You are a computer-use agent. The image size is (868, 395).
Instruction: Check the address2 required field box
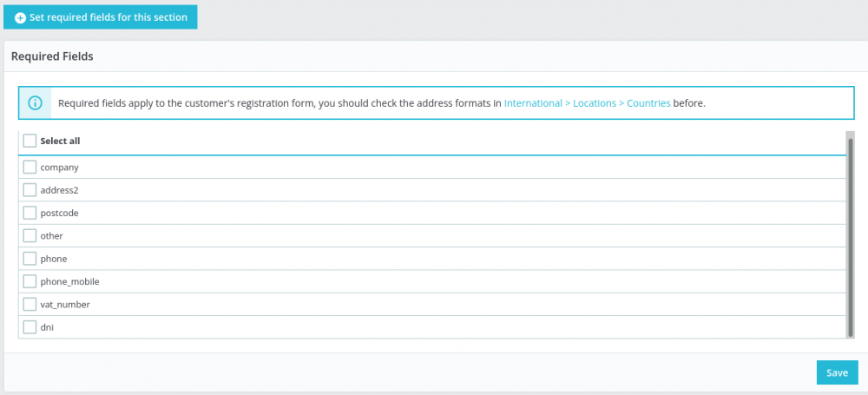pyautogui.click(x=30, y=189)
